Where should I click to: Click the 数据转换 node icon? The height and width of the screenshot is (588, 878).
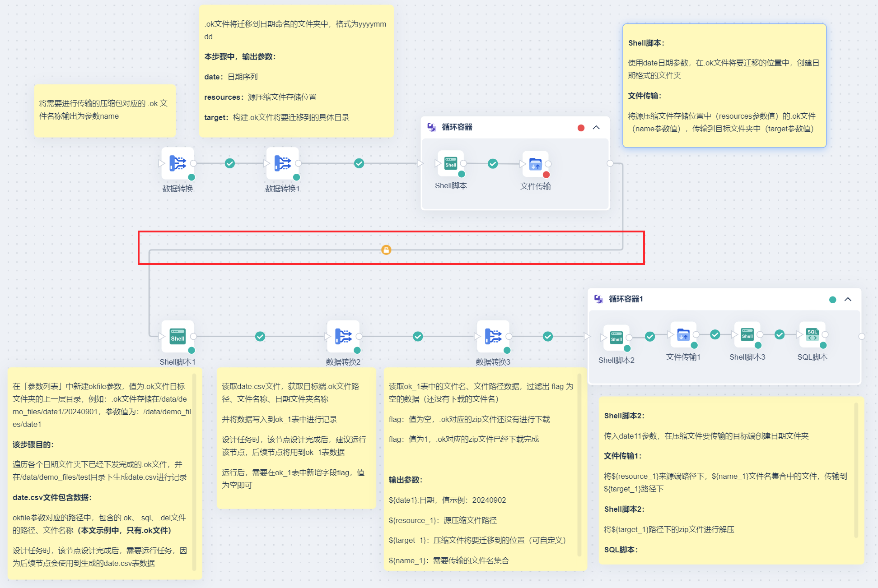point(177,163)
